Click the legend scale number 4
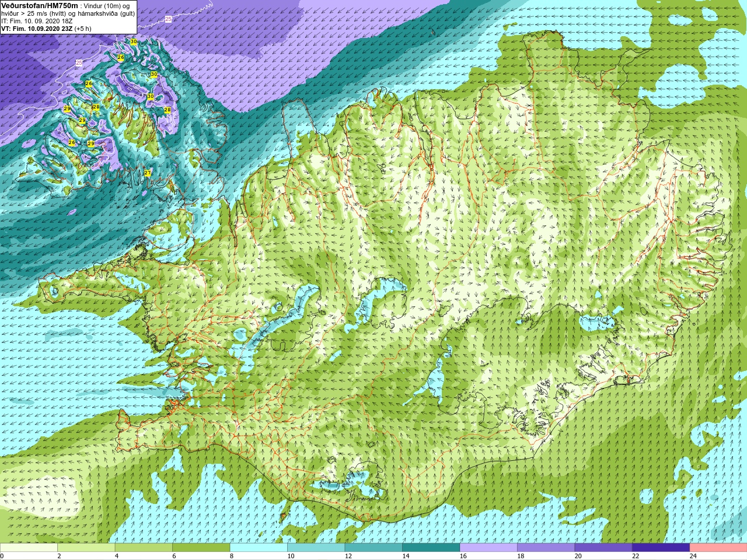Screen dimensions: 747x560 pos(117,556)
